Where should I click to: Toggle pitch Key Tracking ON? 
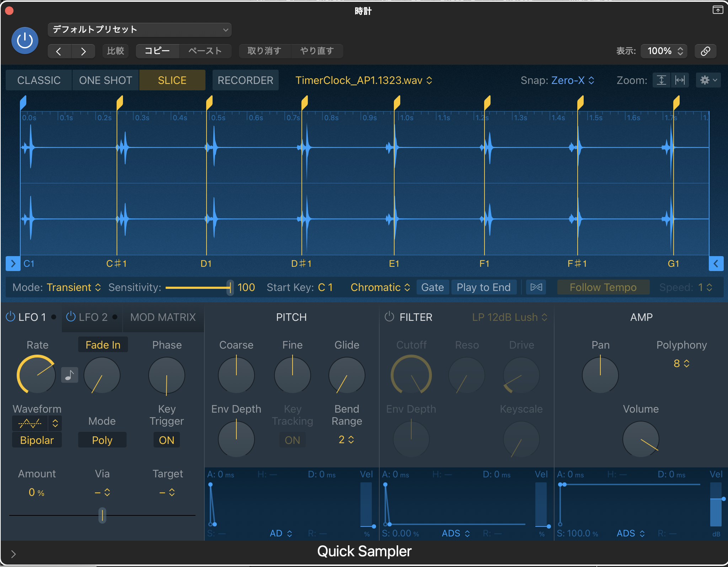[x=293, y=440]
